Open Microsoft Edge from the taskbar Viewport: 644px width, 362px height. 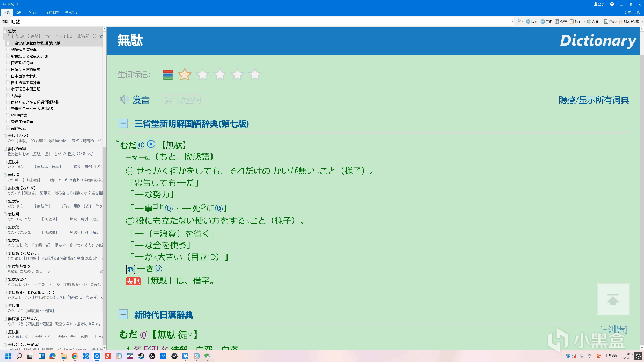point(53,356)
